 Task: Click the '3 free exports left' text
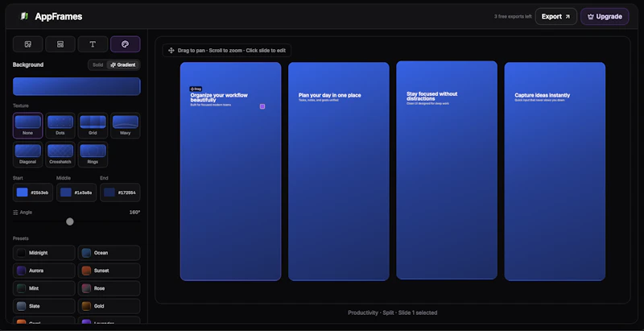tap(513, 17)
